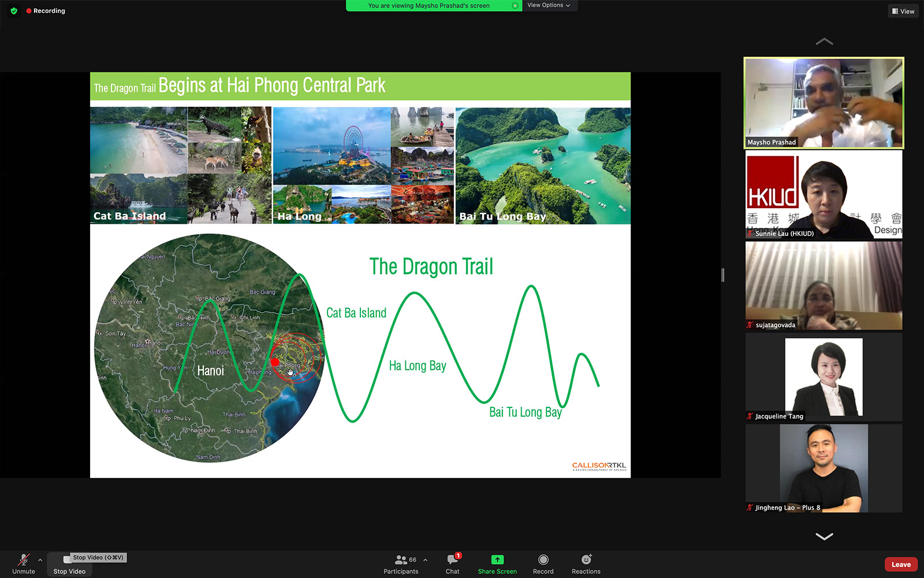
Task: Click the Recording indicator
Action: coord(46,11)
